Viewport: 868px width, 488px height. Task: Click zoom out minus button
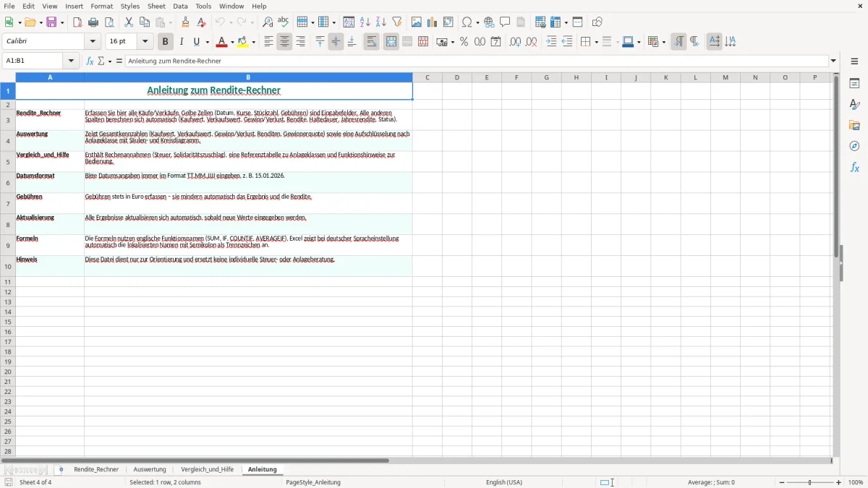tap(782, 482)
